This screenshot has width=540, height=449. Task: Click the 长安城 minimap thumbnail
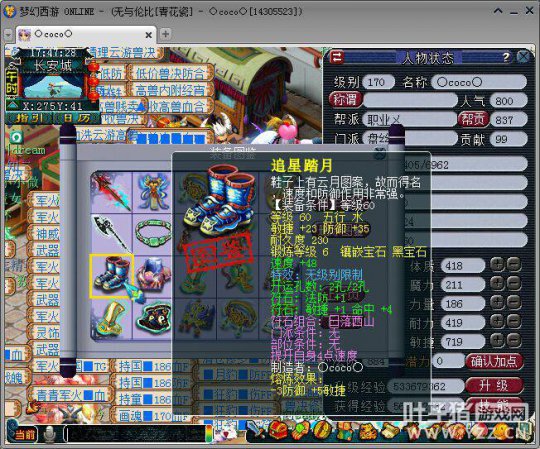(x=52, y=86)
